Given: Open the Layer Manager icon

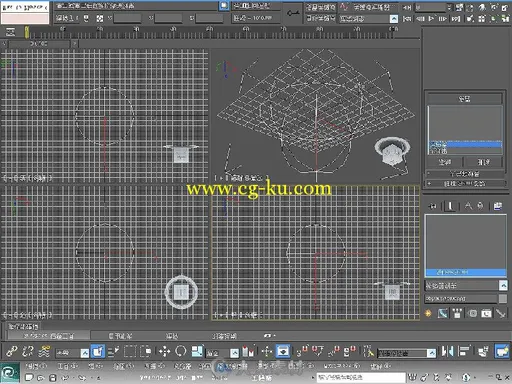Looking at the screenshot, I should pyautogui.click(x=483, y=351).
